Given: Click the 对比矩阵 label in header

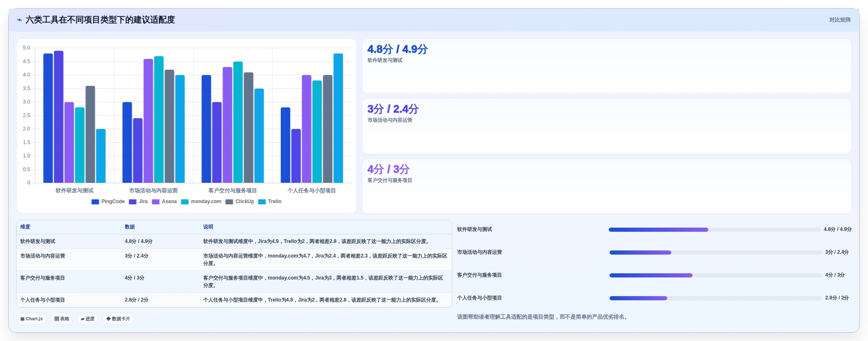Looking at the screenshot, I should click(840, 20).
